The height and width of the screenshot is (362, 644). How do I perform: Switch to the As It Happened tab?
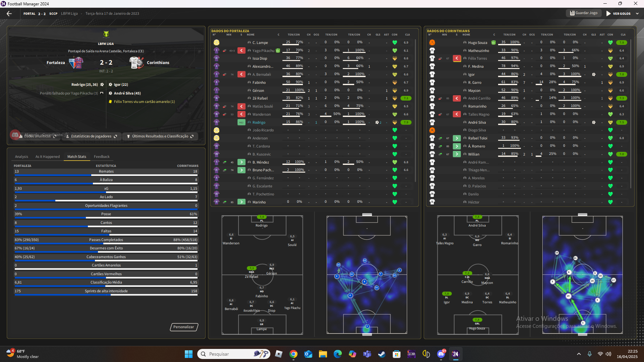point(48,157)
